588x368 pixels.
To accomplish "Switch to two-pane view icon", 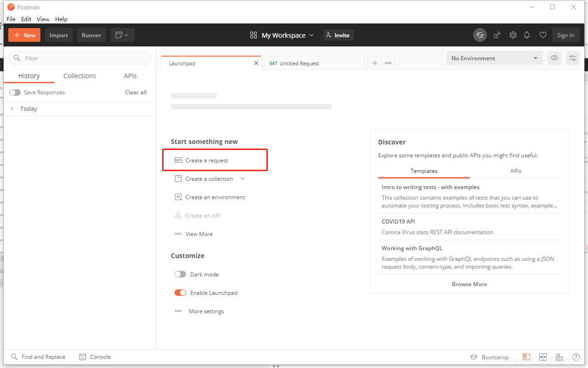I will (x=543, y=357).
